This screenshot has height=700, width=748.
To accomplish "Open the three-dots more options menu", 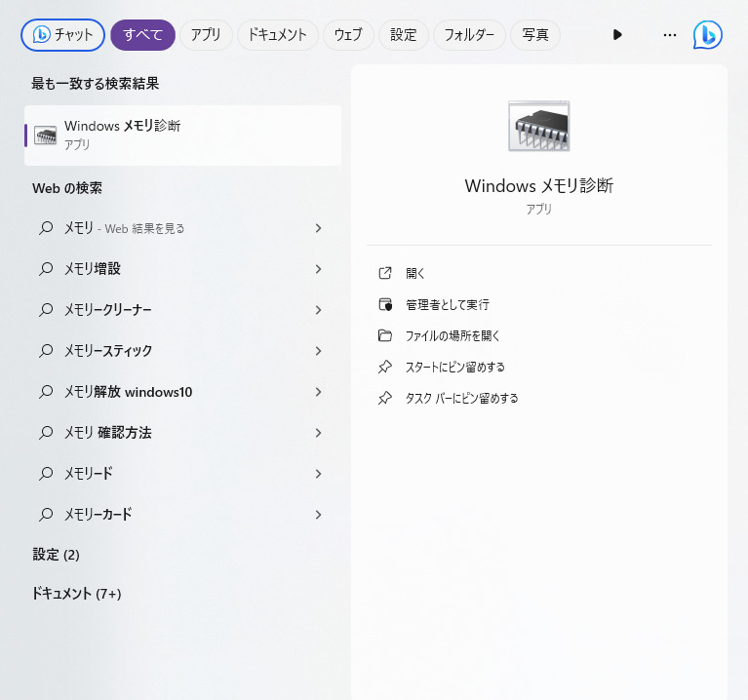I will 670,35.
